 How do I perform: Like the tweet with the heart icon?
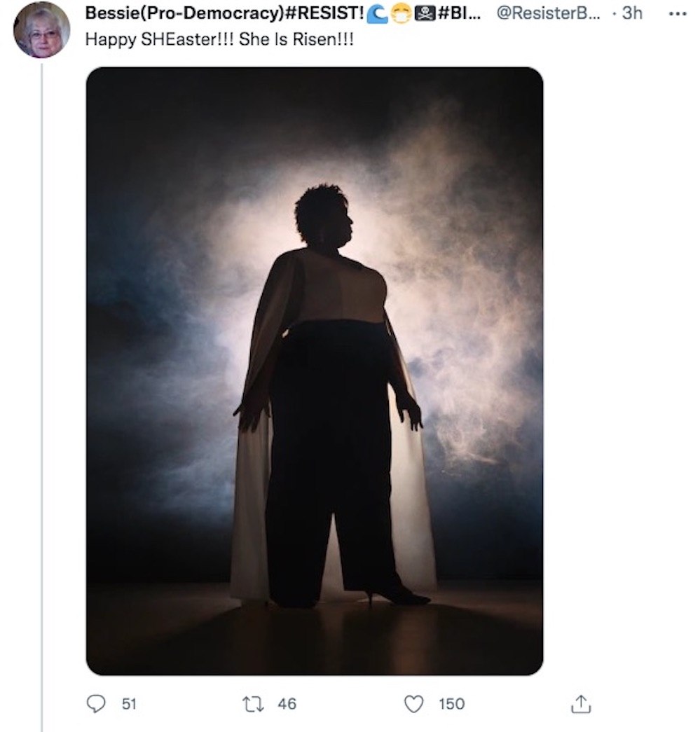pyautogui.click(x=414, y=703)
